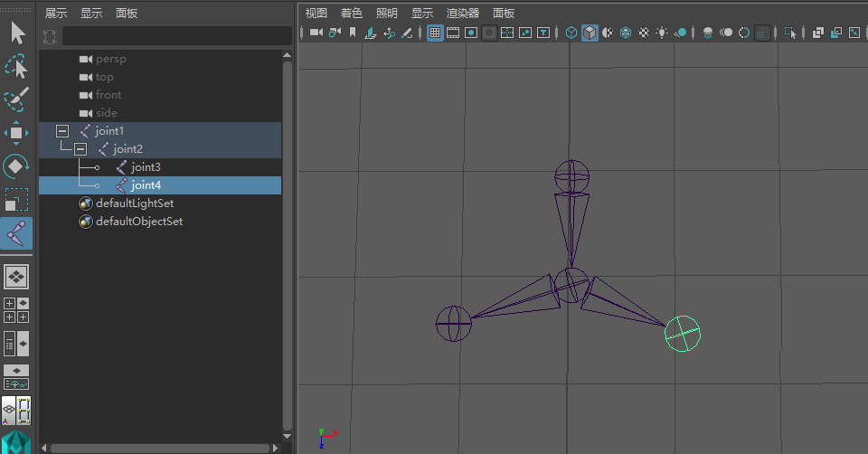Image resolution: width=868 pixels, height=454 pixels.
Task: Switch to single perspective view layout
Action: [x=16, y=276]
